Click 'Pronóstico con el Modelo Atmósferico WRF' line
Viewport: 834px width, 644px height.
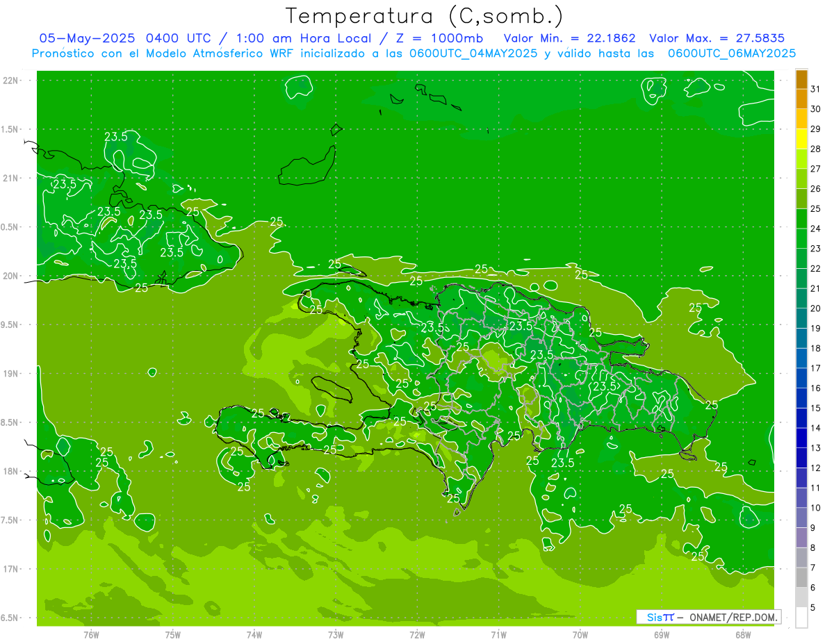pyautogui.click(x=163, y=53)
